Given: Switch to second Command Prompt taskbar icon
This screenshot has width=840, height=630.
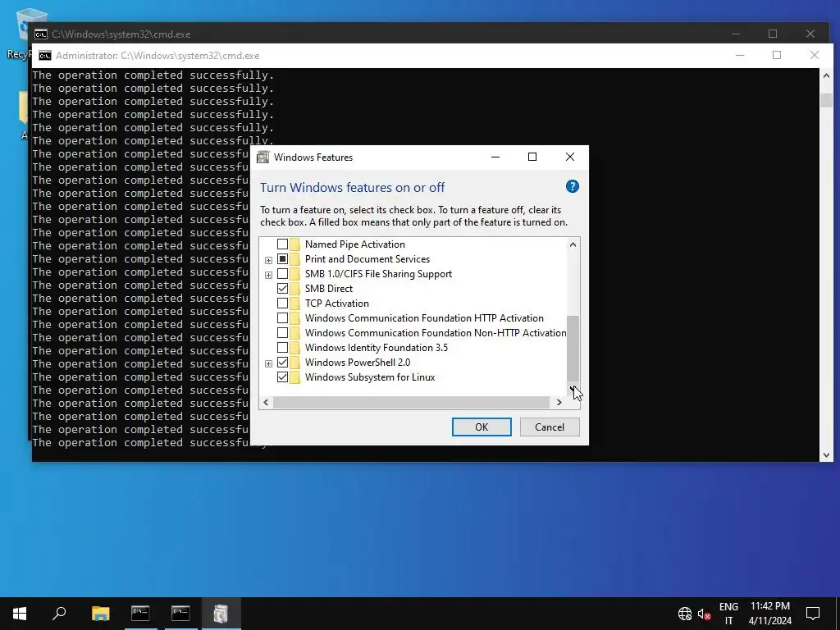Looking at the screenshot, I should pyautogui.click(x=180, y=614).
